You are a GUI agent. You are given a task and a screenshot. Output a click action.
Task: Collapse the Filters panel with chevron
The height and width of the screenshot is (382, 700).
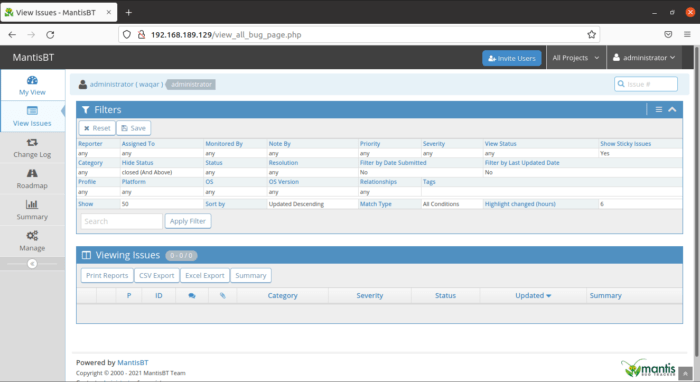(x=672, y=109)
